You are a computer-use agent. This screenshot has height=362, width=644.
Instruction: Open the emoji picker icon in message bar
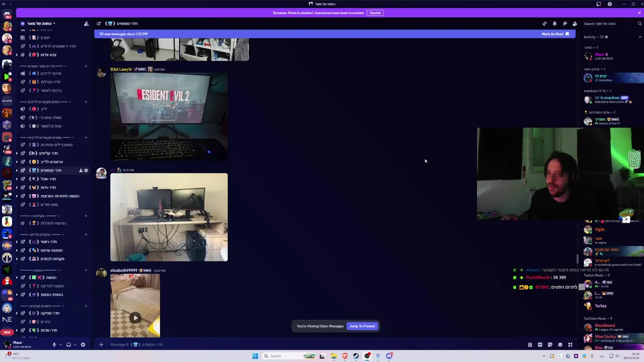560,344
